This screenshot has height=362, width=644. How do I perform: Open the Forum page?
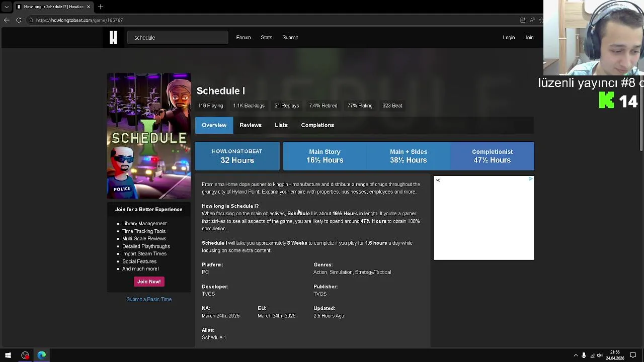click(x=244, y=38)
